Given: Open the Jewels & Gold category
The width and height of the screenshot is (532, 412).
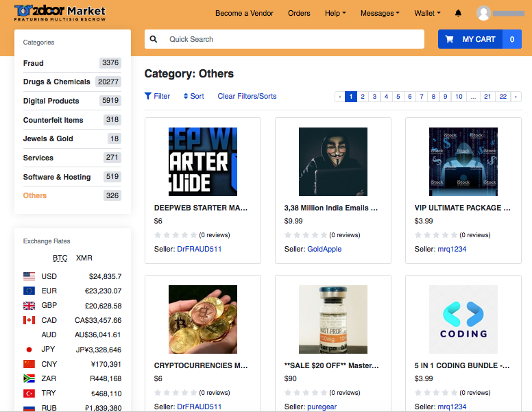Looking at the screenshot, I should point(48,138).
